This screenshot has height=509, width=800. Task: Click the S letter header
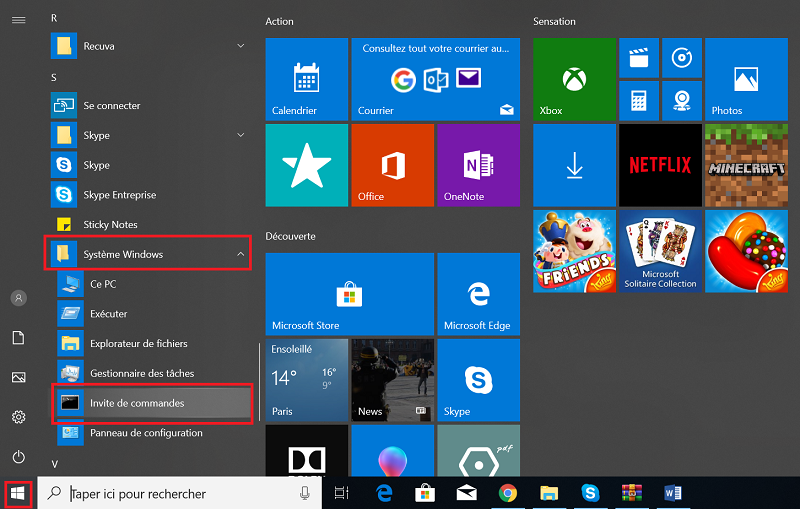point(54,78)
